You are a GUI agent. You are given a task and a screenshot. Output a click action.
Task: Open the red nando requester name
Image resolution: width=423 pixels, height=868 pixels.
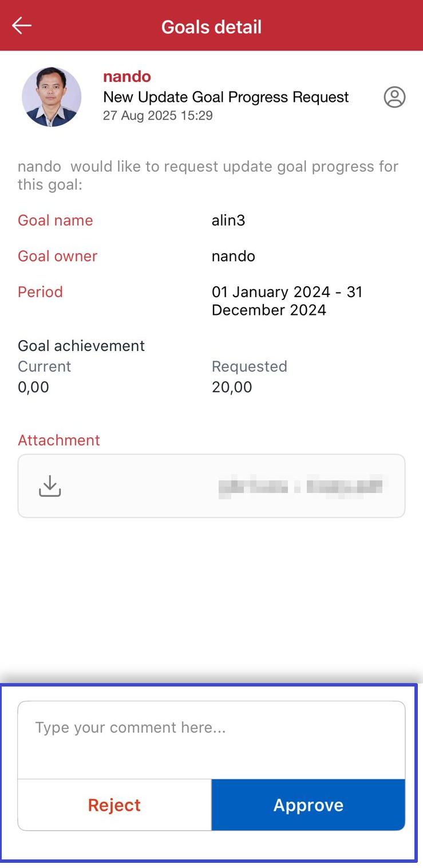coord(127,77)
